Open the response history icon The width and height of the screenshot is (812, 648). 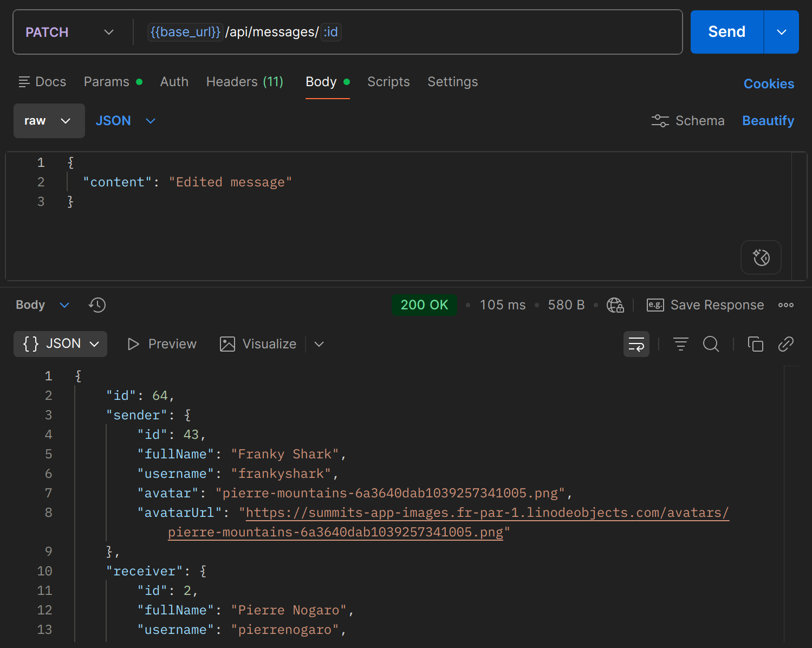click(x=97, y=305)
